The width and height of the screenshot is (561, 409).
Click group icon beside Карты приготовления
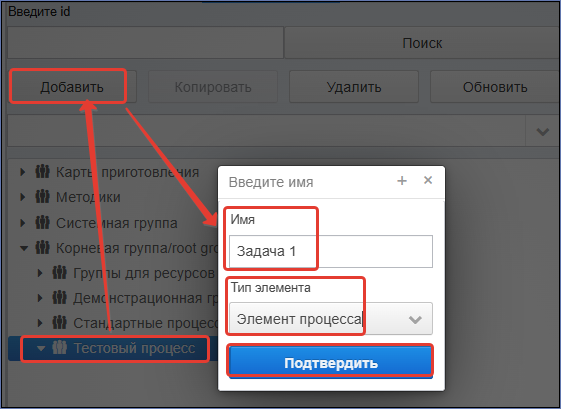click(43, 172)
